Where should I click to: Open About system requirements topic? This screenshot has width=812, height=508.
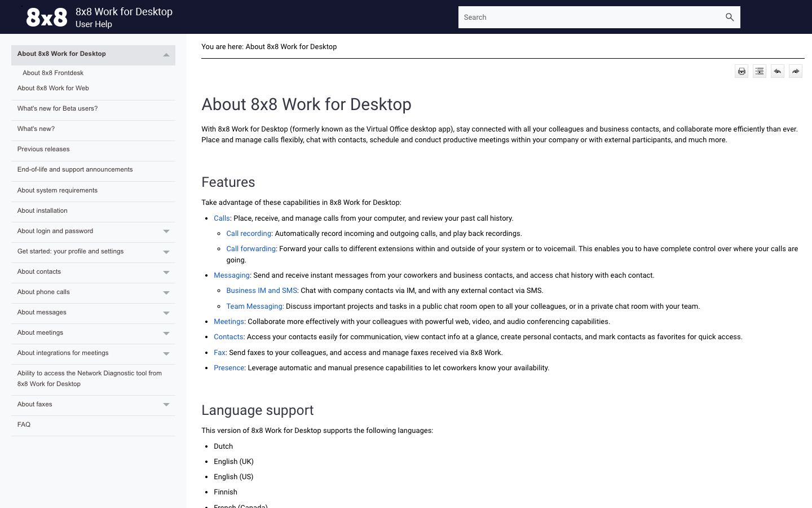click(58, 190)
